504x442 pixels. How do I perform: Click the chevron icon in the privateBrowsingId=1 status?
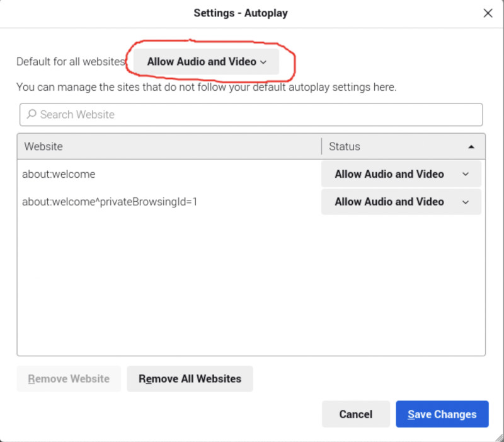[466, 202]
